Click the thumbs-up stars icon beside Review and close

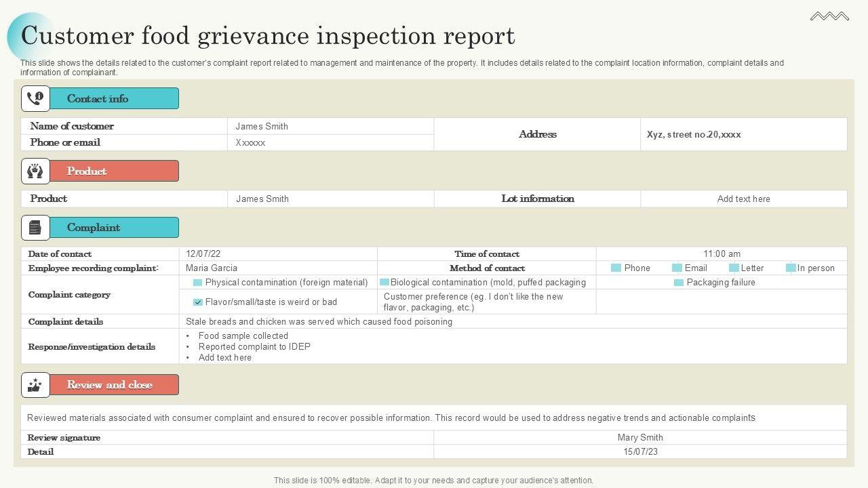[35, 385]
